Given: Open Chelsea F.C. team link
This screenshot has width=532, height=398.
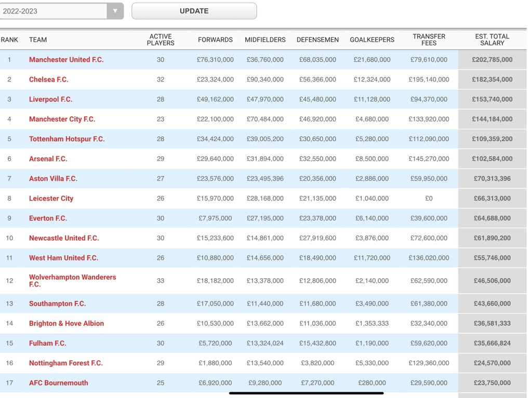Looking at the screenshot, I should (48, 79).
